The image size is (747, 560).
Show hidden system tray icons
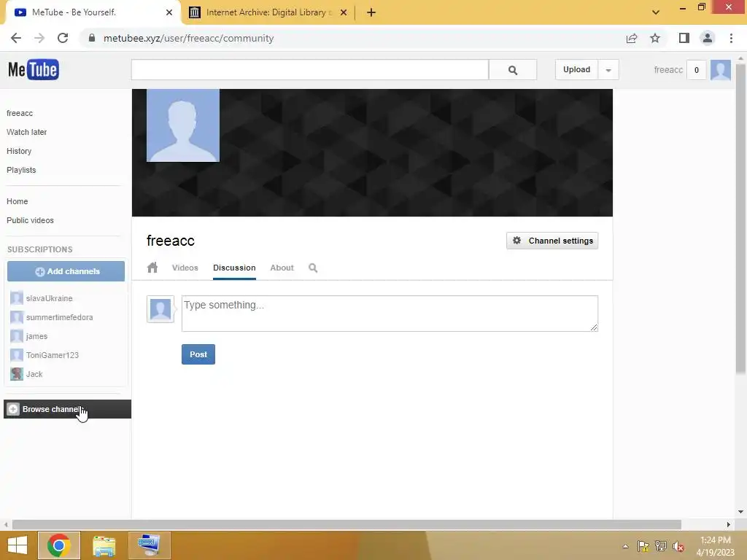click(625, 546)
